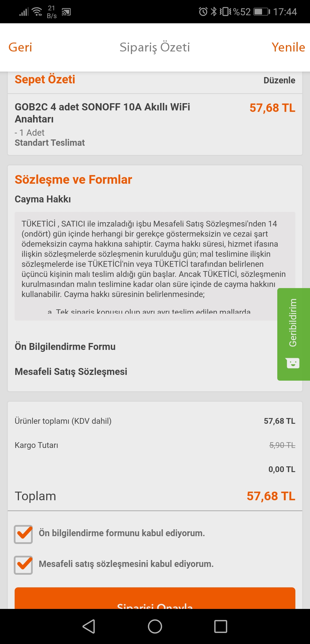Uncheck Ön bilgilendirme formunu kabul ediyorum
310x644 pixels.
23,534
